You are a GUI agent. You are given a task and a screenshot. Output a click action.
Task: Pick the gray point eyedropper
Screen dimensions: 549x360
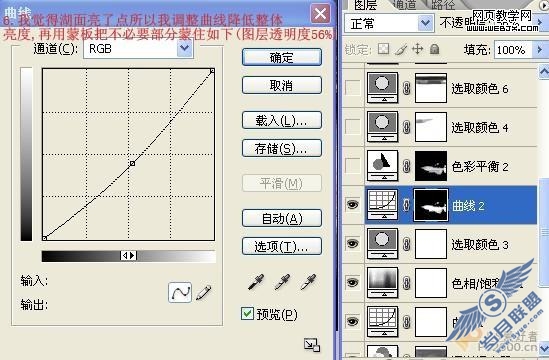click(282, 282)
